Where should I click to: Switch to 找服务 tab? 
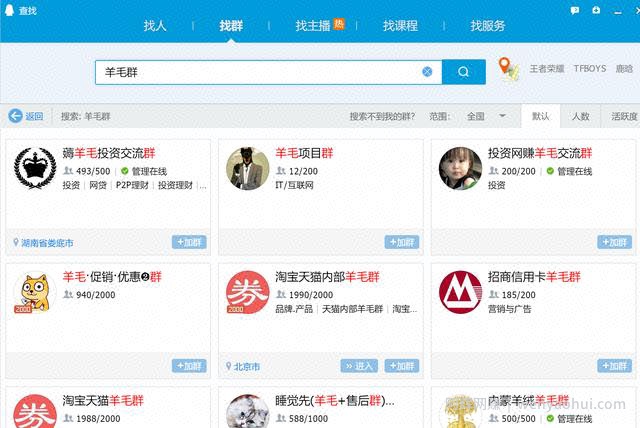pyautogui.click(x=488, y=26)
